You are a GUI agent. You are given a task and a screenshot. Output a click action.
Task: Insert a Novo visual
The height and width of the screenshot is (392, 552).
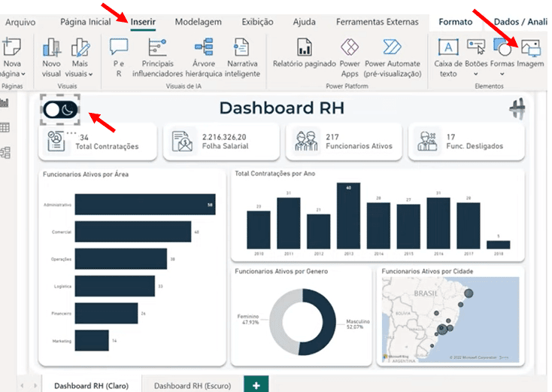[51, 58]
